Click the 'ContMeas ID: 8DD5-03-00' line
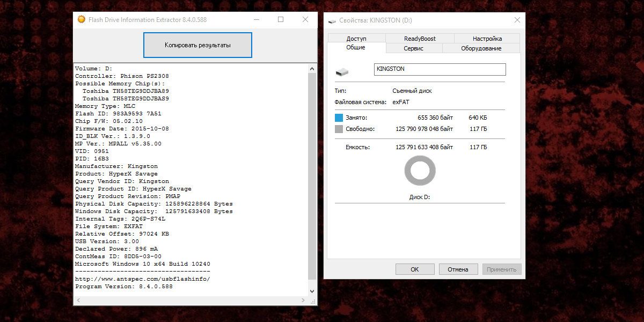 pyautogui.click(x=118, y=257)
